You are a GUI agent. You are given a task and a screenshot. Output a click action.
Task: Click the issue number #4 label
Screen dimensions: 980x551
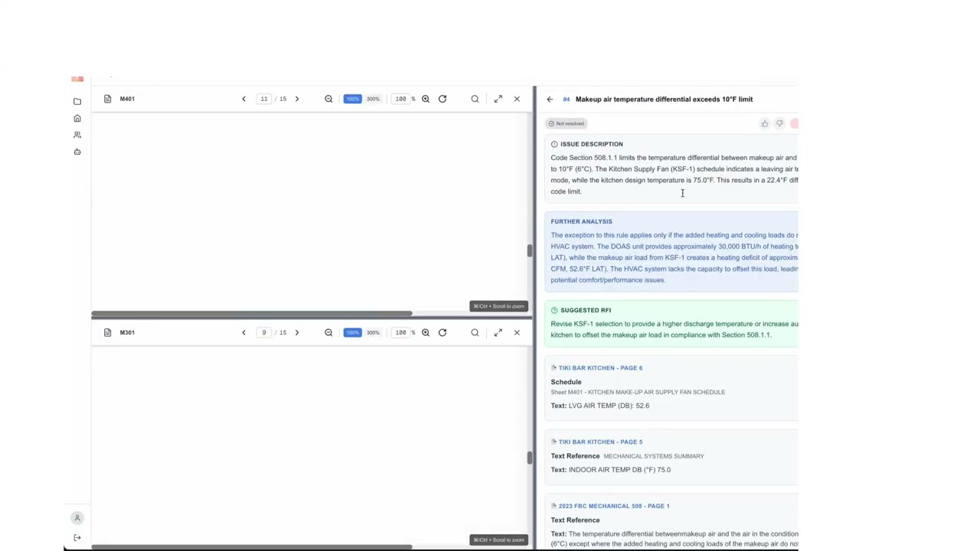click(567, 99)
